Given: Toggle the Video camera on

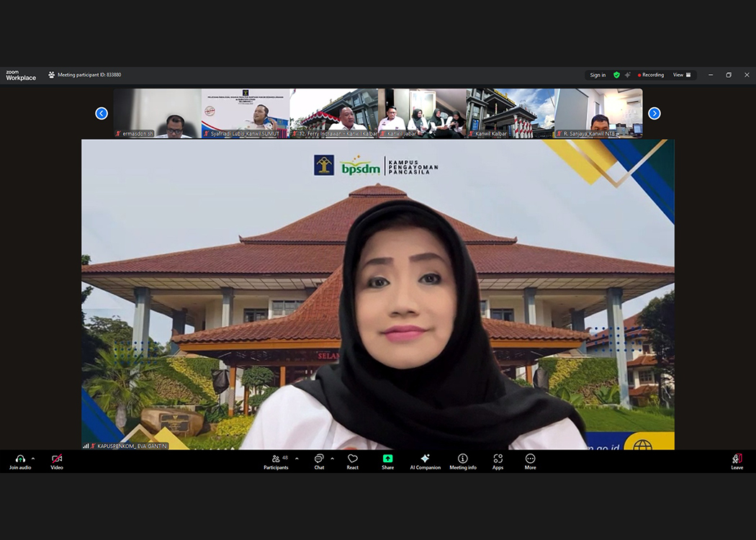Looking at the screenshot, I should pyautogui.click(x=57, y=459).
